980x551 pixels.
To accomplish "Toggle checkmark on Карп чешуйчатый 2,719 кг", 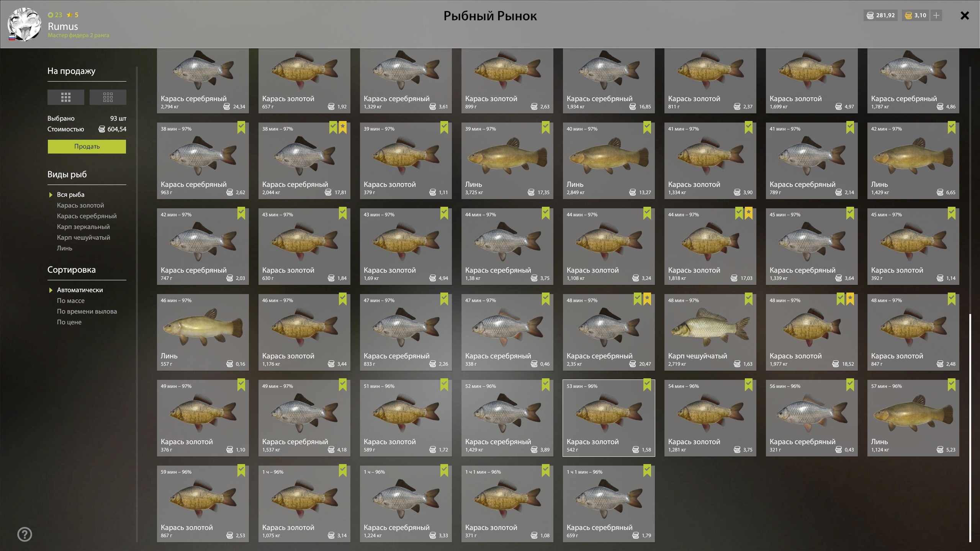I will tap(748, 299).
